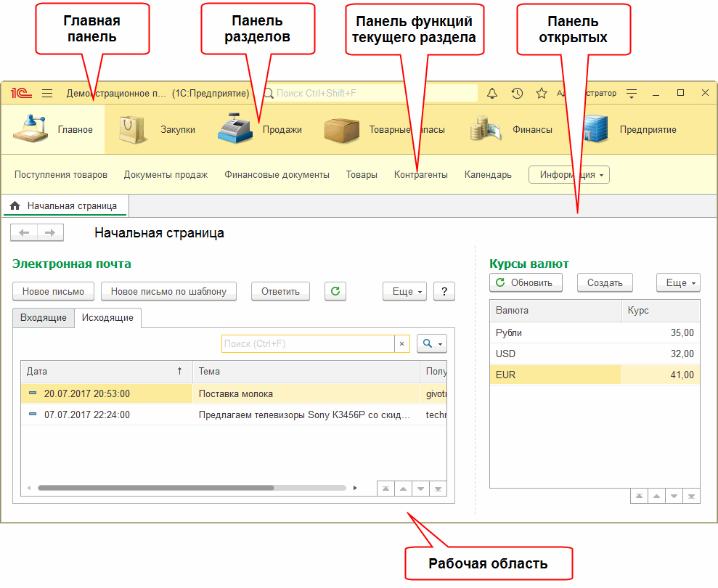Click the Новое письмо button
The width and height of the screenshot is (718, 588).
tap(53, 291)
